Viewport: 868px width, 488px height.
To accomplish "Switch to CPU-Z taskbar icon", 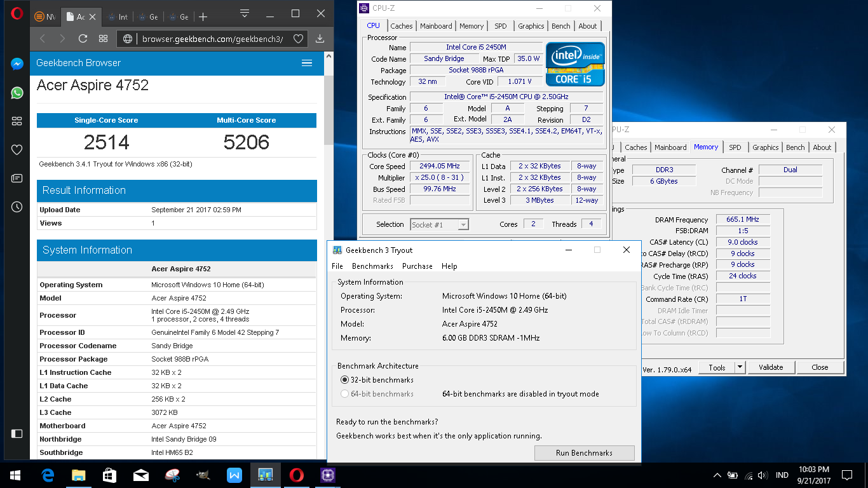I will 327,475.
